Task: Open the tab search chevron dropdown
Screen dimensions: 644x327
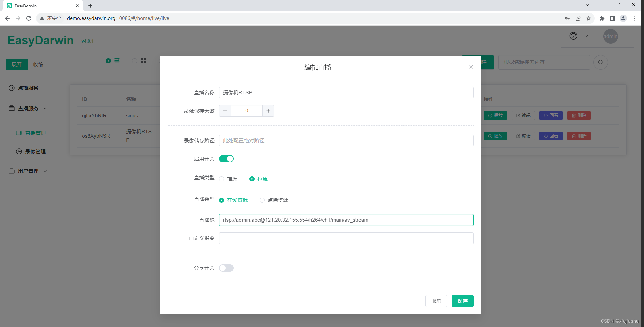Action: point(588,5)
